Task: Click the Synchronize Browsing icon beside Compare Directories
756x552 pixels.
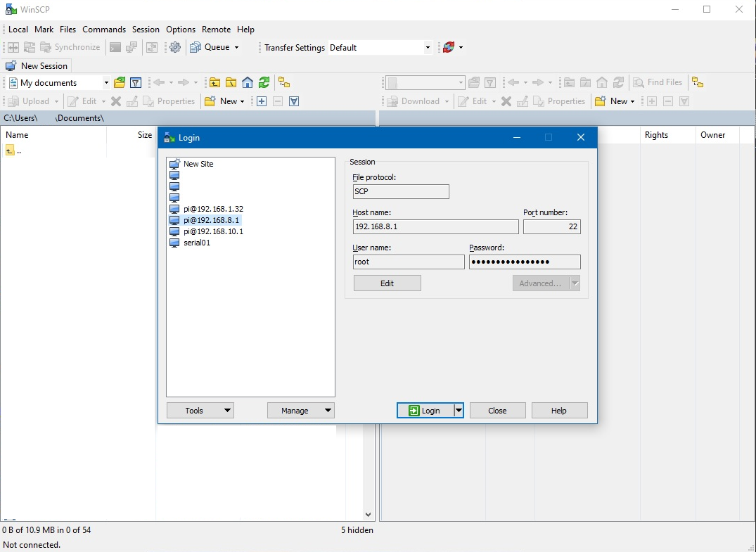Action: click(x=30, y=47)
